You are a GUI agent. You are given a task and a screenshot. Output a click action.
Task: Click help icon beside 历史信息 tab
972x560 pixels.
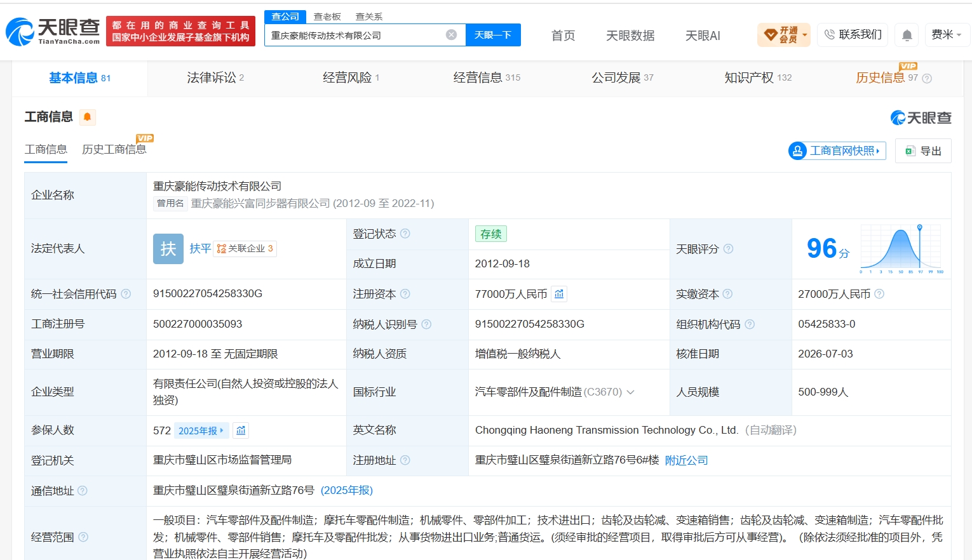(927, 79)
